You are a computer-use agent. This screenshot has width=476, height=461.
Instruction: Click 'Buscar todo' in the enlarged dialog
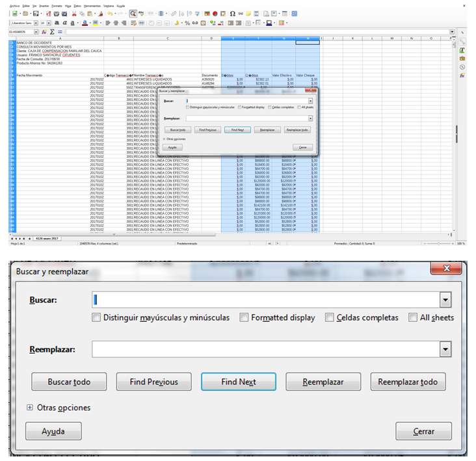tap(69, 382)
